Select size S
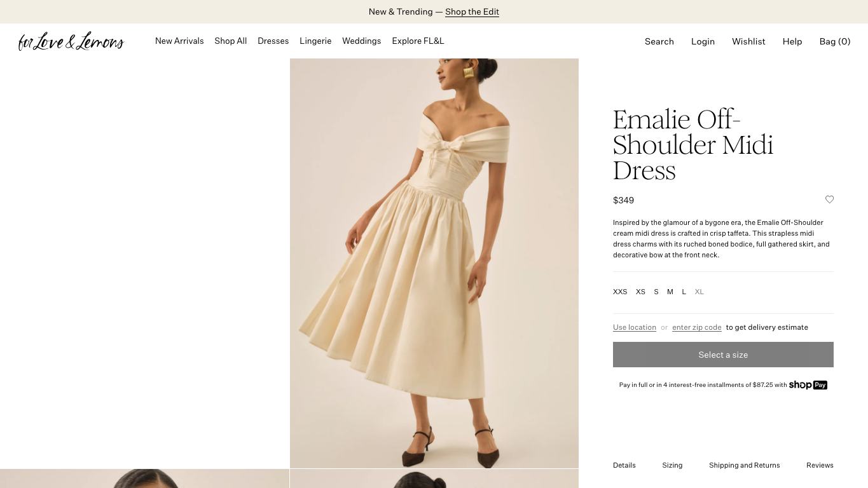This screenshot has width=868, height=488. [x=656, y=292]
